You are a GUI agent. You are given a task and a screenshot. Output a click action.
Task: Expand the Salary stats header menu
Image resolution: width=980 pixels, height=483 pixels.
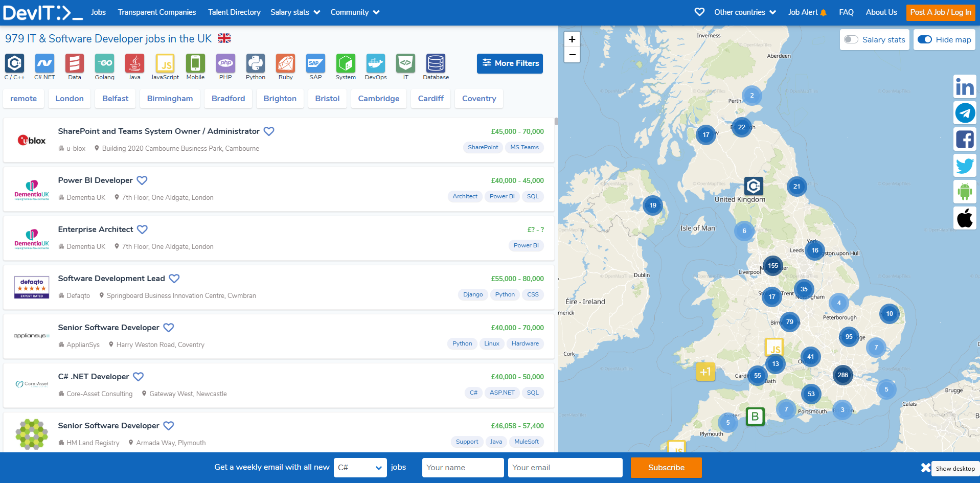pos(295,12)
